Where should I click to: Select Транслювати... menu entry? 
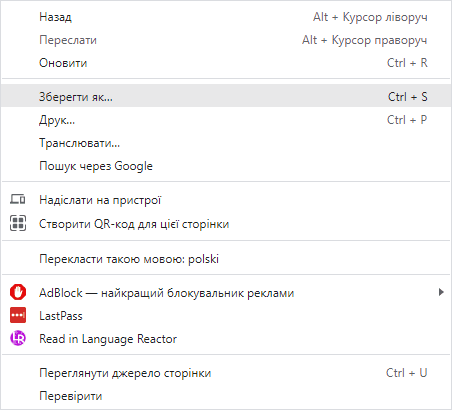(226, 143)
